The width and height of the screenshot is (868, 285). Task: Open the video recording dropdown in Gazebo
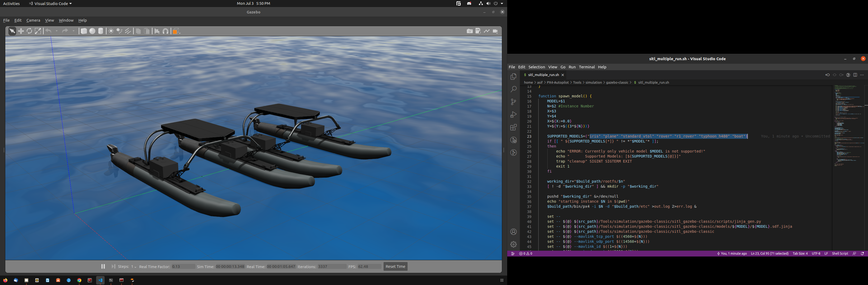pyautogui.click(x=498, y=34)
